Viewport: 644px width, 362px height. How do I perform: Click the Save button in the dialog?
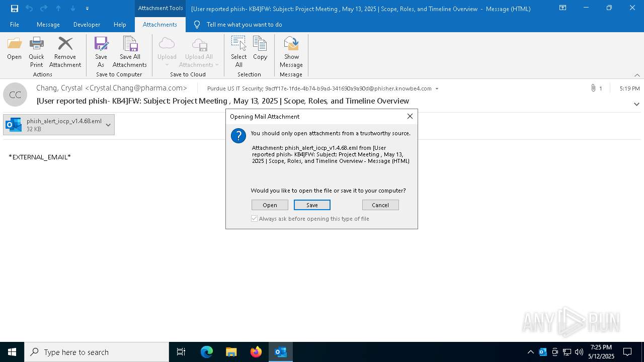pos(312,205)
